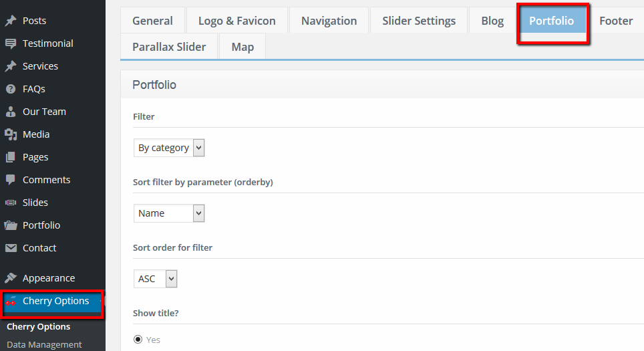This screenshot has height=351, width=644.
Task: Select the Our Team person icon
Action: coord(11,112)
